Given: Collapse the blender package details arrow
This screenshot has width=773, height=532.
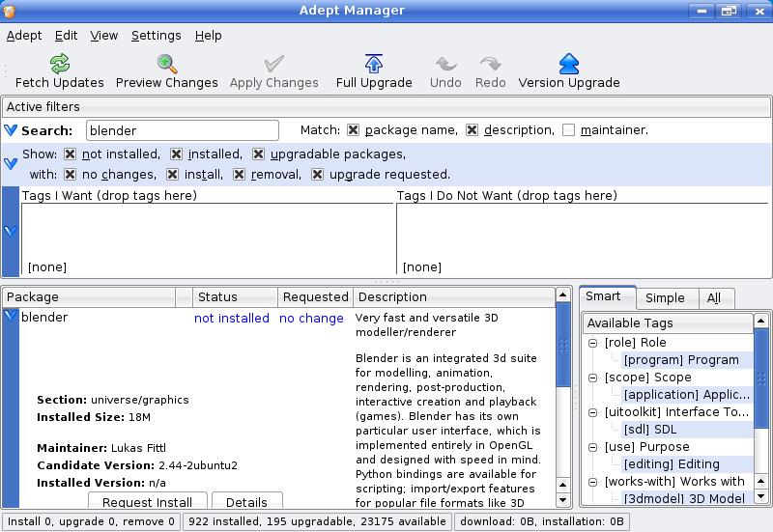Looking at the screenshot, I should coord(11,316).
